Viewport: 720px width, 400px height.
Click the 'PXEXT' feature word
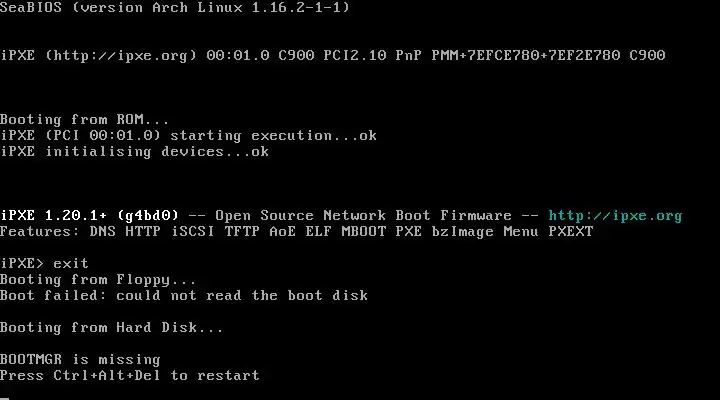click(x=571, y=231)
